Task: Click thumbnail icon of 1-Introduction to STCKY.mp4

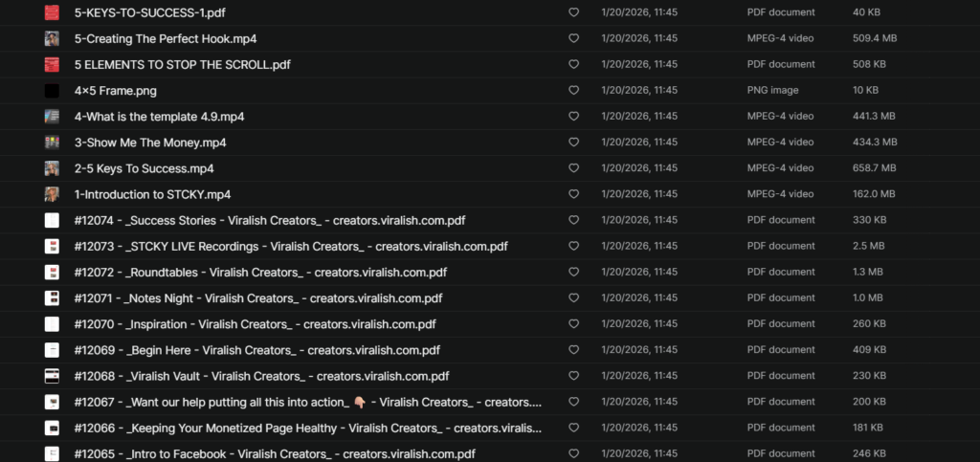Action: point(52,194)
